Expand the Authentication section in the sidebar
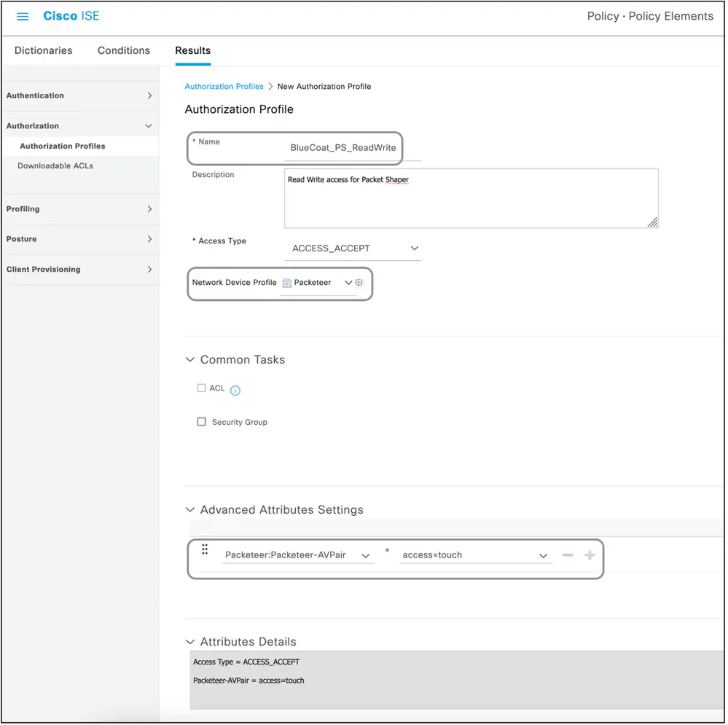This screenshot has height=725, width=728. point(80,95)
